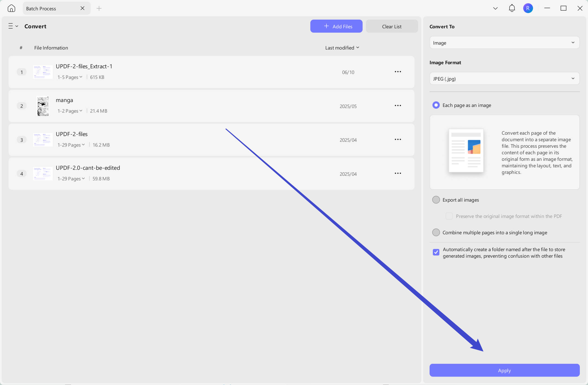Sort by Last modified column
This screenshot has height=385, width=588.
tap(342, 48)
